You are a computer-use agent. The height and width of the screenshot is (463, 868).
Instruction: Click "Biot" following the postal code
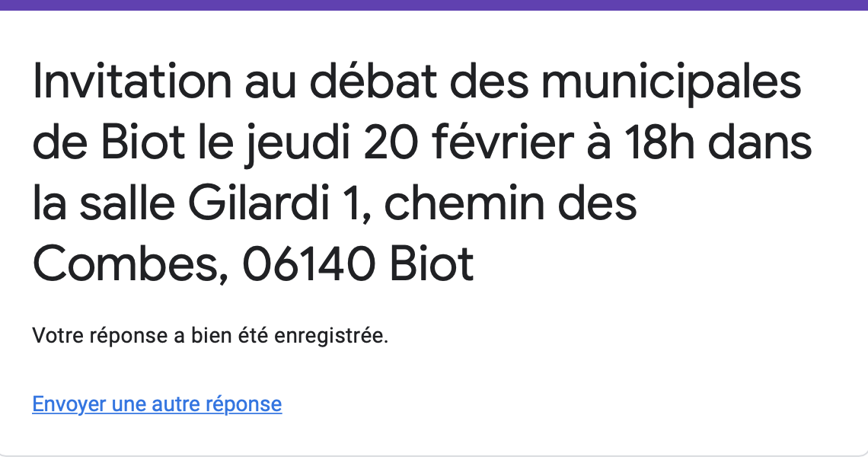pos(432,264)
